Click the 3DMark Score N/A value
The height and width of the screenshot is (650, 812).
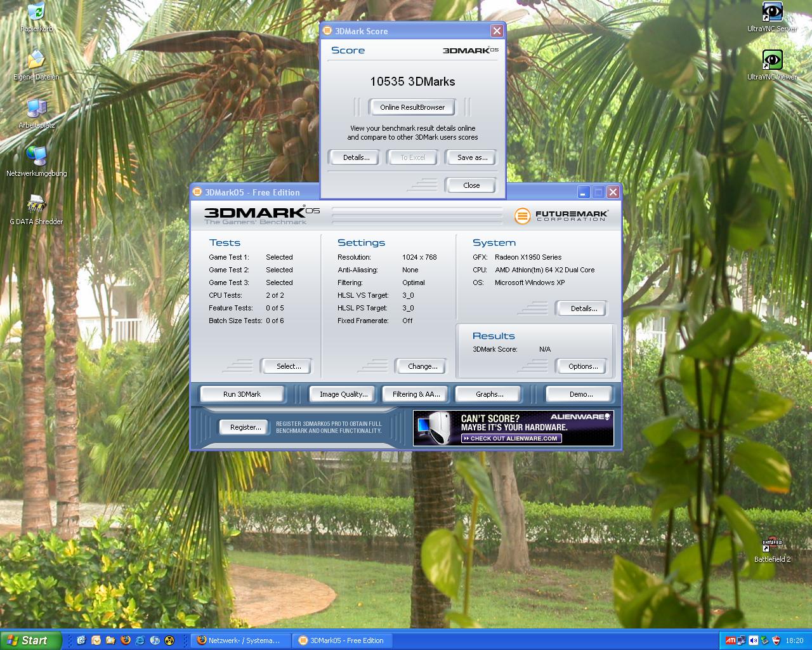click(545, 349)
